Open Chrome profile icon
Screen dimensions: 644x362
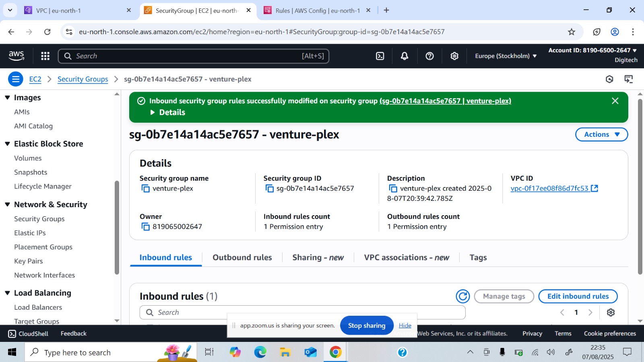(615, 32)
